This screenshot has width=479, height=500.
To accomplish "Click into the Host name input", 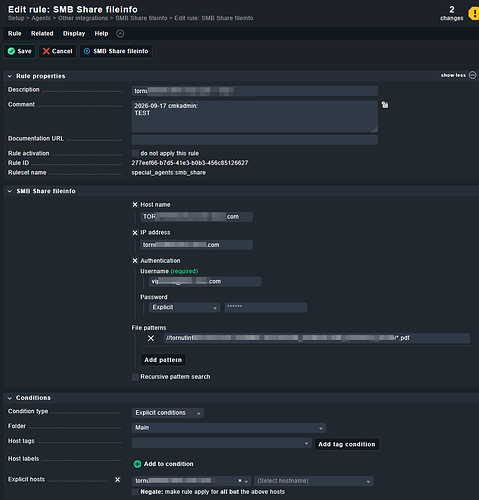I will tap(196, 217).
